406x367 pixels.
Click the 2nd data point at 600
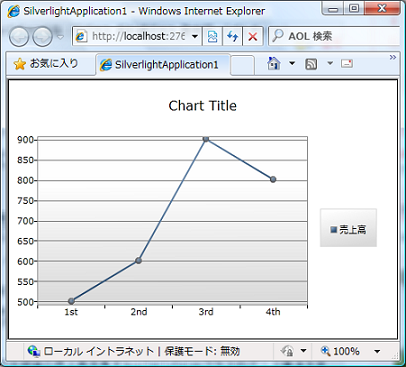click(138, 261)
